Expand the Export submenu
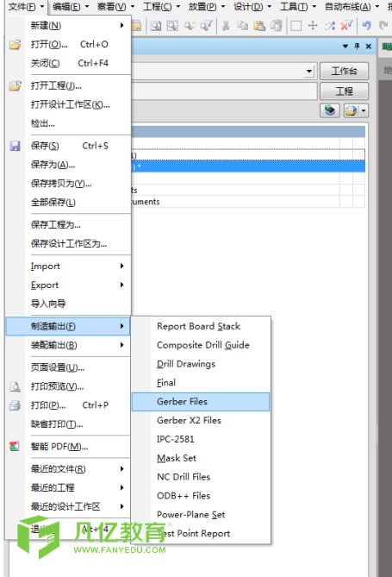 121,285
